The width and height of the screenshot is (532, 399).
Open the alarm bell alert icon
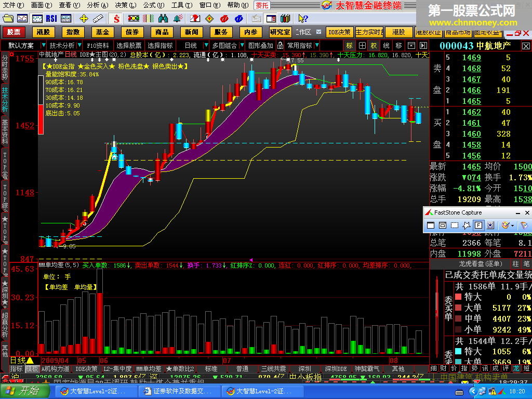tap(178, 18)
